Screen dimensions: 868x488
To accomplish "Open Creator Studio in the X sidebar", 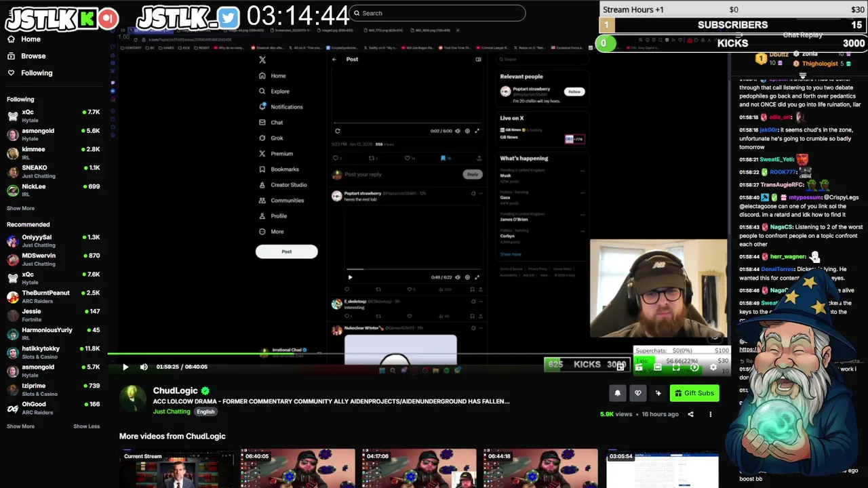I will [x=283, y=184].
